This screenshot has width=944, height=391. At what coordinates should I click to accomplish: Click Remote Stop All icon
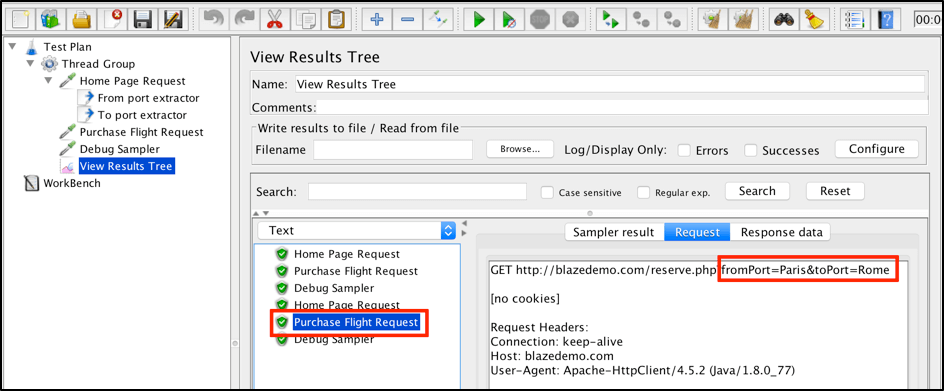point(641,19)
